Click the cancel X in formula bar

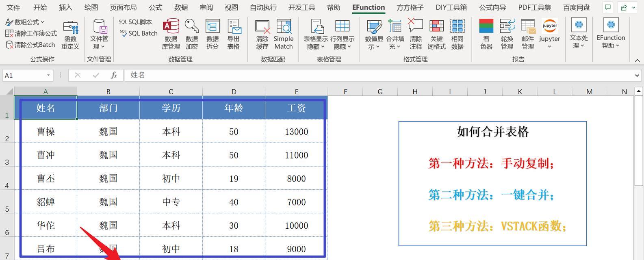click(78, 75)
